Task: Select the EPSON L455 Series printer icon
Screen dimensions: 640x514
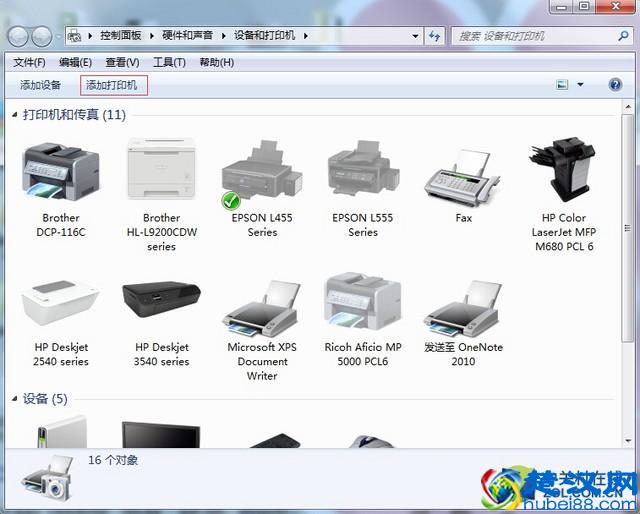Action: click(x=262, y=174)
